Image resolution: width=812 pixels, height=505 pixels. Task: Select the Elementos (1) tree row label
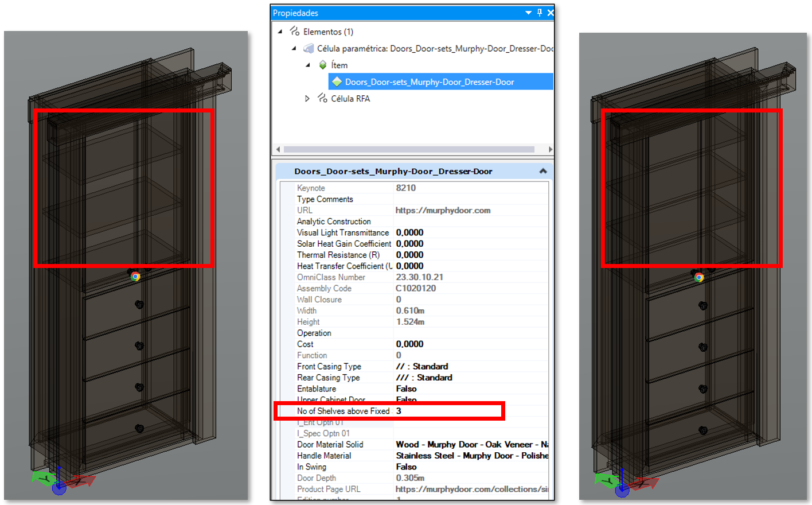pos(328,32)
